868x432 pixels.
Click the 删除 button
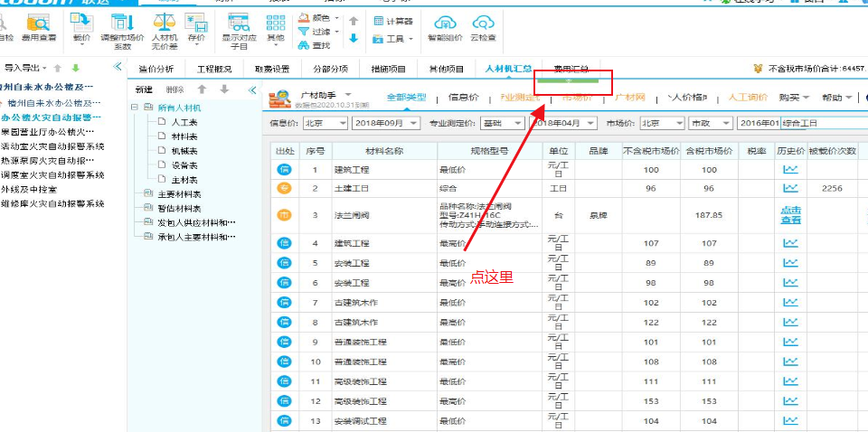coord(175,89)
